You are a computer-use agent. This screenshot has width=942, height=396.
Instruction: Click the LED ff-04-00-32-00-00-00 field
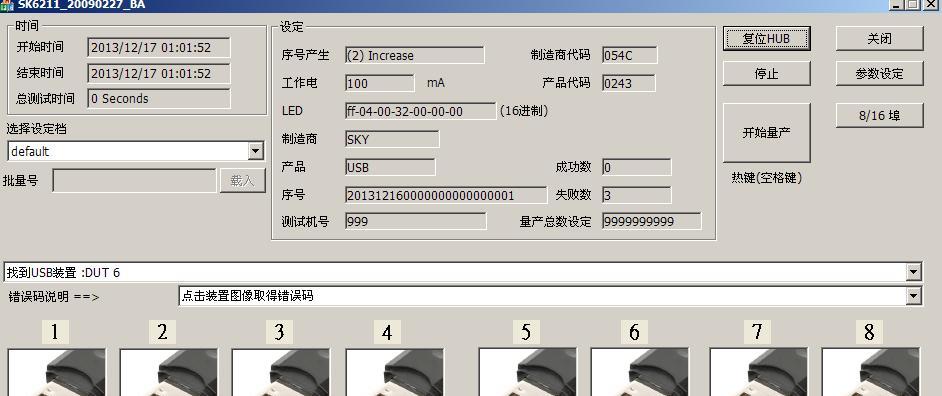click(x=421, y=111)
